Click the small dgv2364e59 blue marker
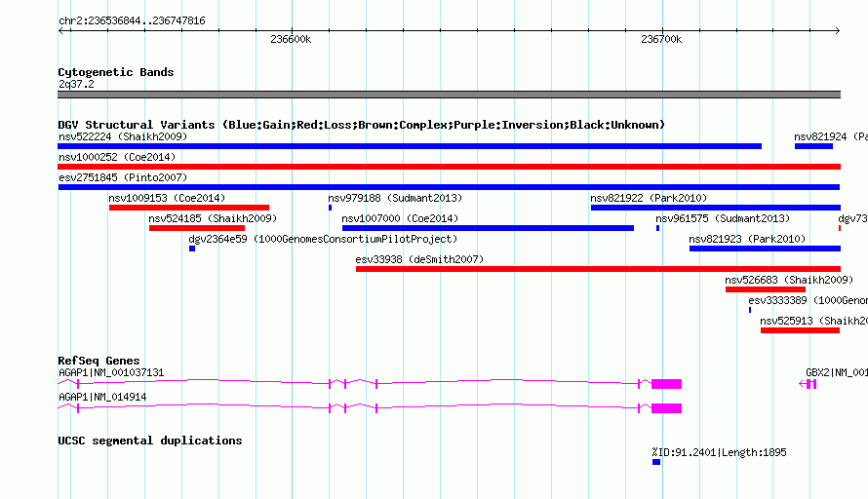Screen dimensions: 868x499 tap(192, 249)
